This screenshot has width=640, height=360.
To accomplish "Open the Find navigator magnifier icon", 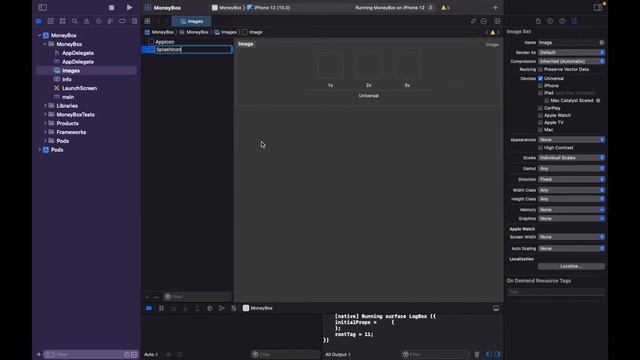I will click(x=75, y=21).
